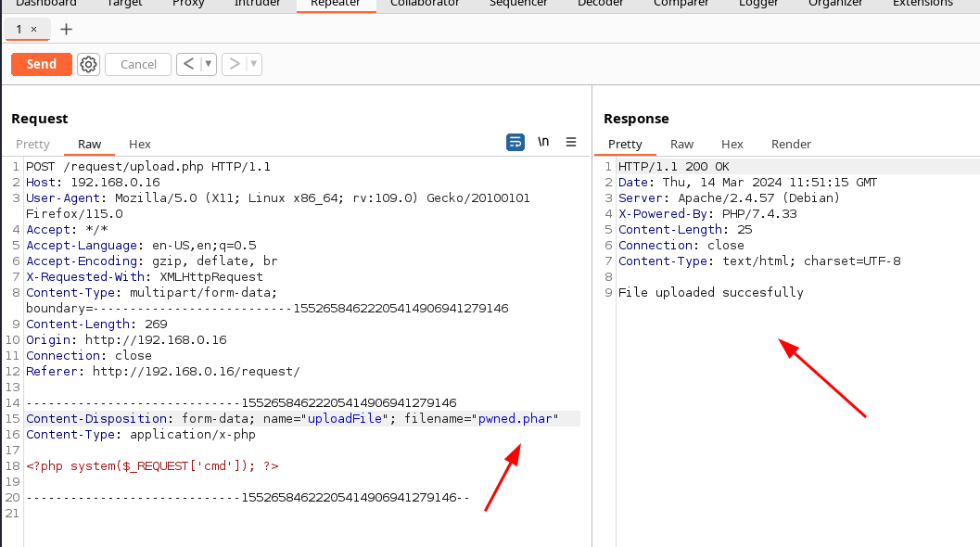Expand history back dropdown arrow
This screenshot has height=547, width=980.
tap(208, 64)
